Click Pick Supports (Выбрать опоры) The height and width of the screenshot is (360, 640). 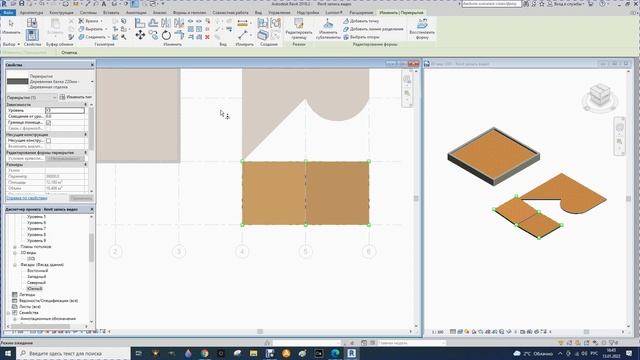(361, 37)
